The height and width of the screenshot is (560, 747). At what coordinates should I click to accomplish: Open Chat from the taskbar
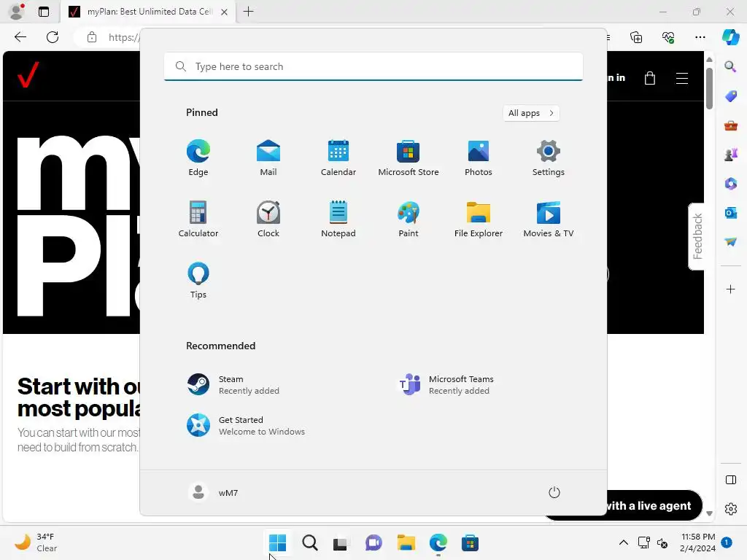click(x=373, y=542)
